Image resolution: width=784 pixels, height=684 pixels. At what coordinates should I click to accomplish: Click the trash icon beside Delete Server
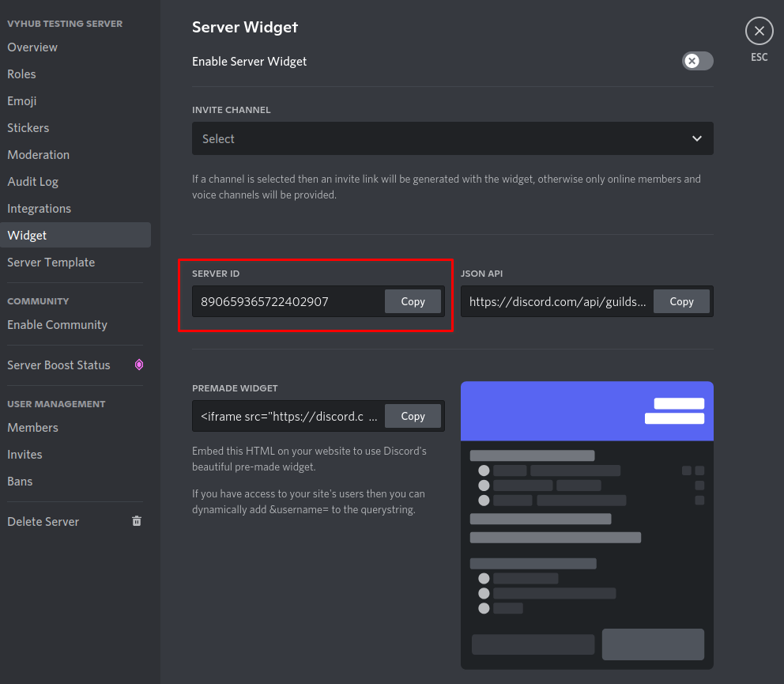tap(136, 521)
